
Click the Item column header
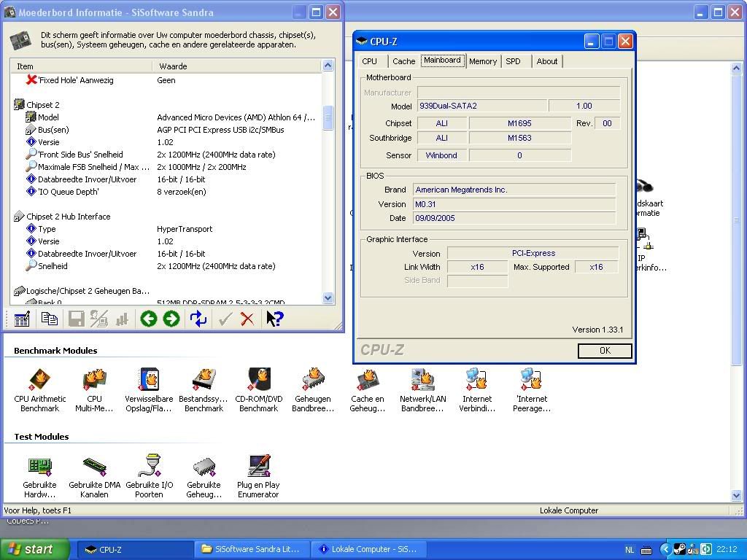[x=81, y=66]
